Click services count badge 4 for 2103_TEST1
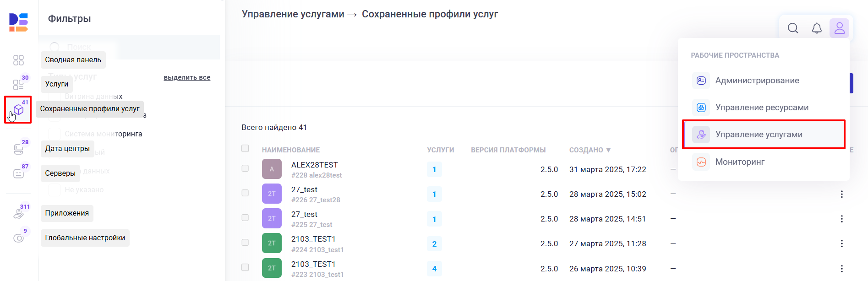Screen dimensions: 868x281 tap(434, 269)
